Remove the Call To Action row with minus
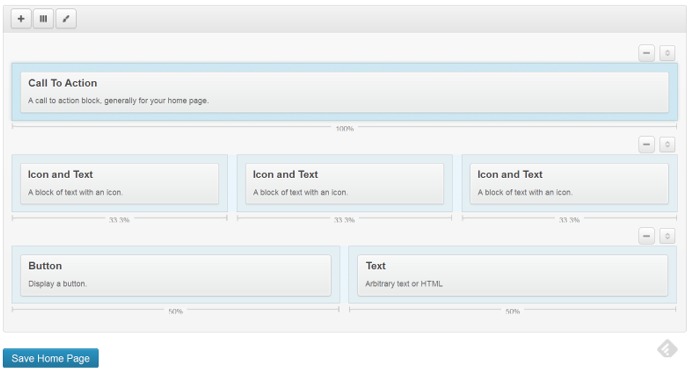This screenshot has width=692, height=371. pyautogui.click(x=646, y=53)
